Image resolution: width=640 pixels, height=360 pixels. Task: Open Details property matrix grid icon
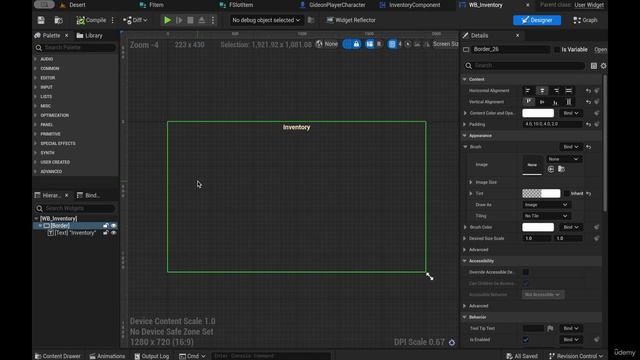point(593,66)
